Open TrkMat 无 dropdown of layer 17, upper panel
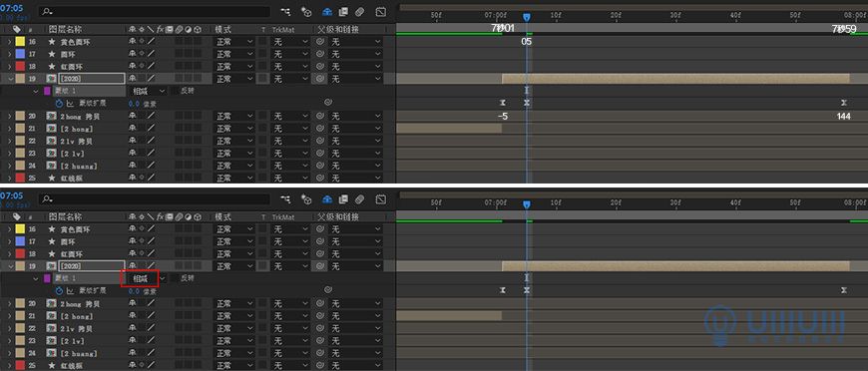868x371 pixels. pos(290,54)
